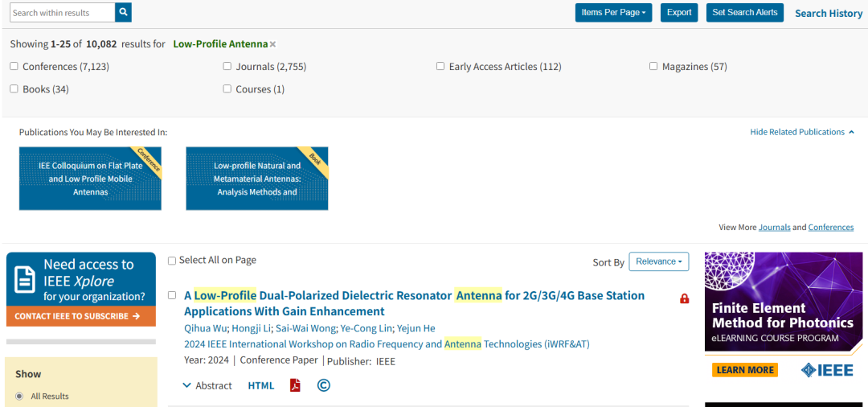Remove the Low-Profile Antenna search term
868x407 pixels.
point(273,44)
